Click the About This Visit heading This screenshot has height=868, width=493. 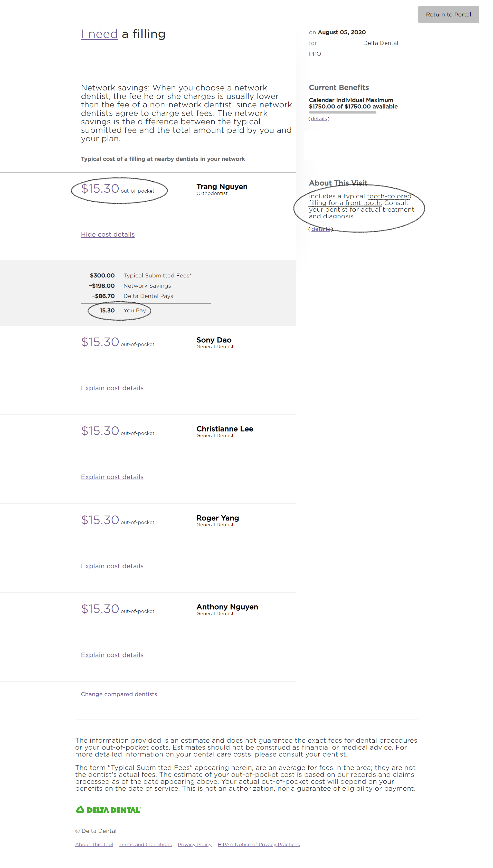[x=338, y=183]
